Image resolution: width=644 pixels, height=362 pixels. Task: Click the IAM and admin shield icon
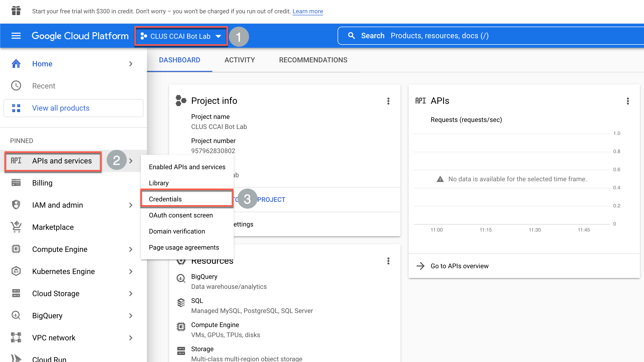pos(16,205)
